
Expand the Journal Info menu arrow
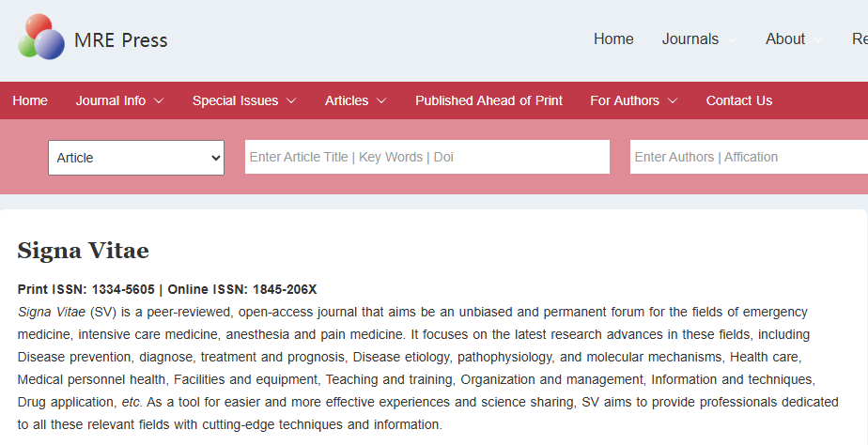pos(159,100)
